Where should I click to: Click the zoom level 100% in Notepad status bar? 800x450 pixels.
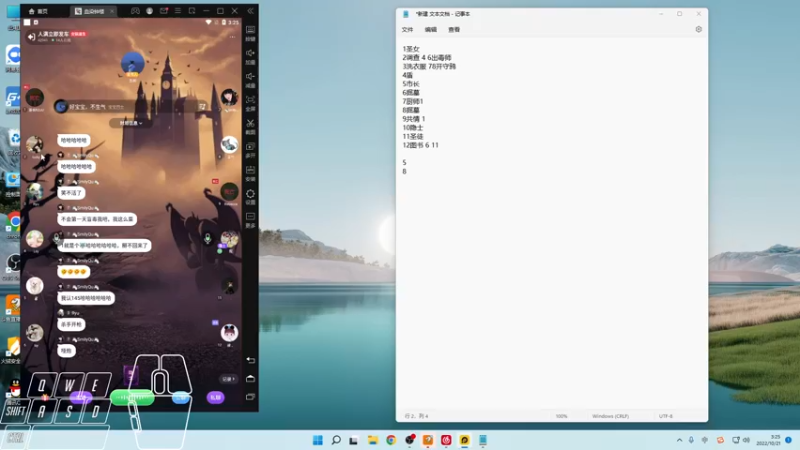(561, 416)
